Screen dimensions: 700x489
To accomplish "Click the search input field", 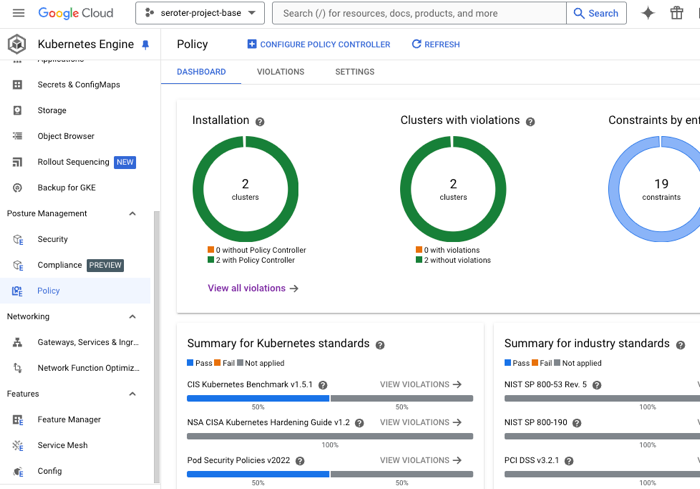I will (x=420, y=13).
